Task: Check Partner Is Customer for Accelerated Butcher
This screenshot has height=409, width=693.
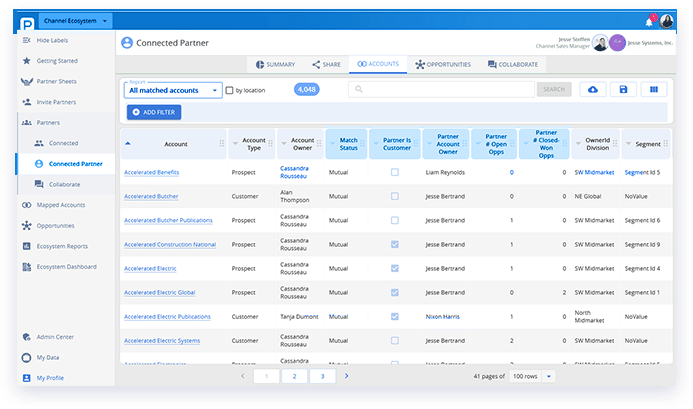Action: (x=395, y=196)
